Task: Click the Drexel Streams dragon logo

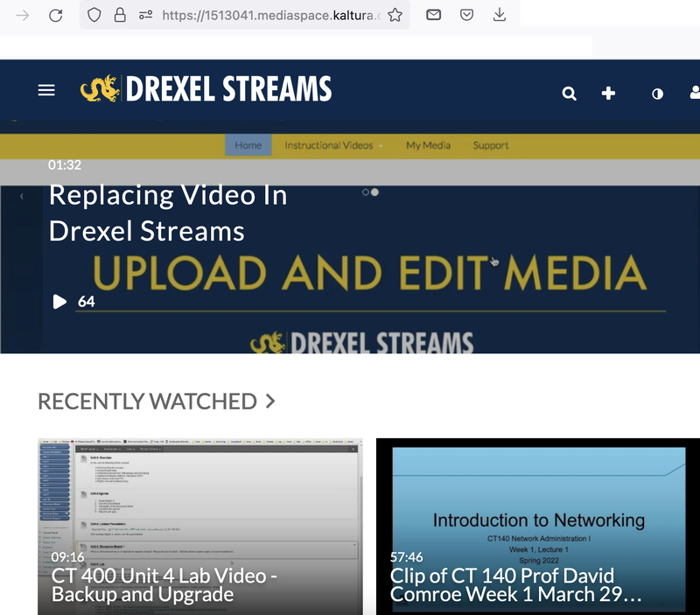Action: click(100, 88)
